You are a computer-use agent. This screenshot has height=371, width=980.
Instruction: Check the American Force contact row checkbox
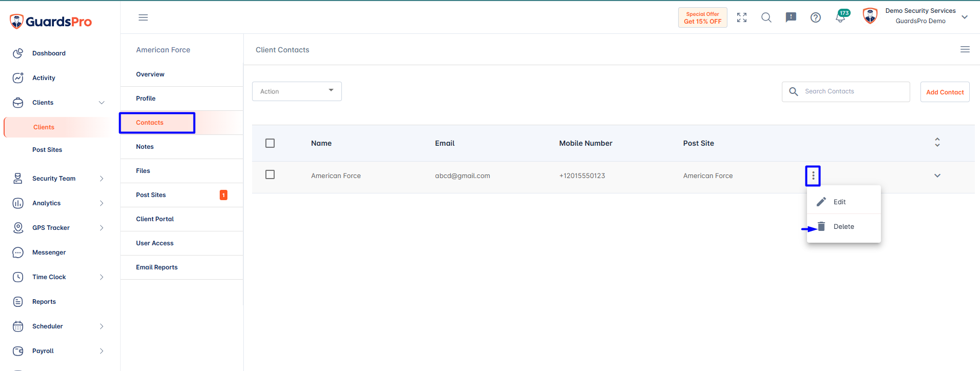pos(270,174)
